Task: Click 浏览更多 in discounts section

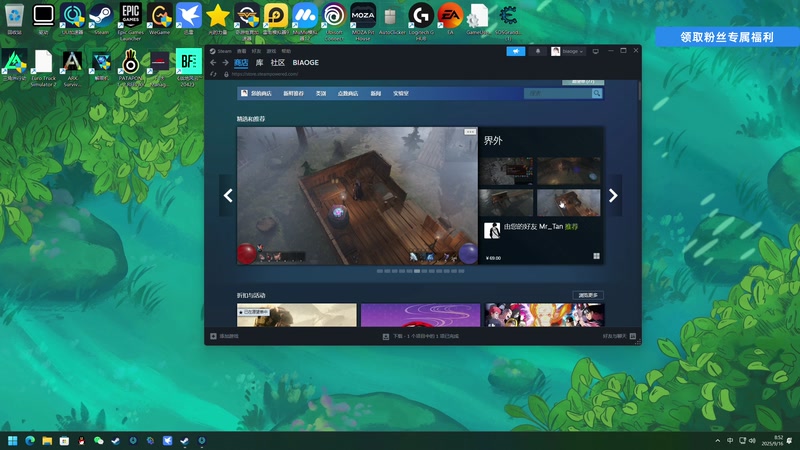Action: pos(588,295)
